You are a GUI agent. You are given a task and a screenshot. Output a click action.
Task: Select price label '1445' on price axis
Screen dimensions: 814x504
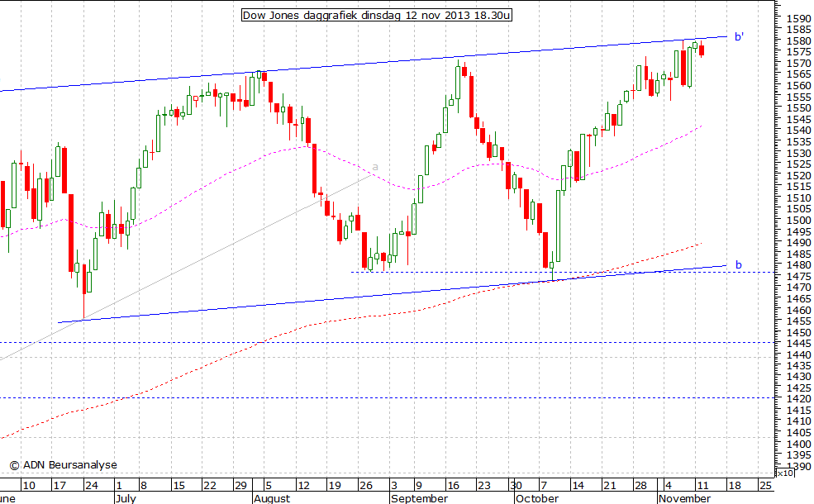(x=798, y=344)
